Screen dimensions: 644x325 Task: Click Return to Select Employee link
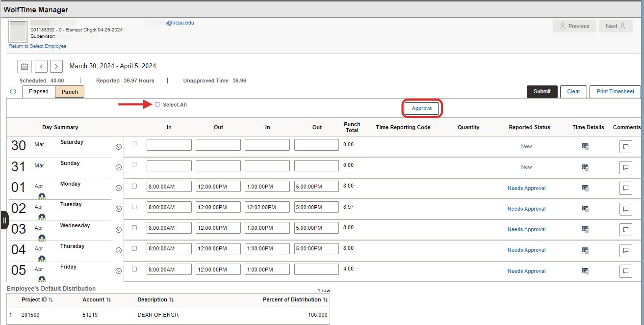(37, 46)
